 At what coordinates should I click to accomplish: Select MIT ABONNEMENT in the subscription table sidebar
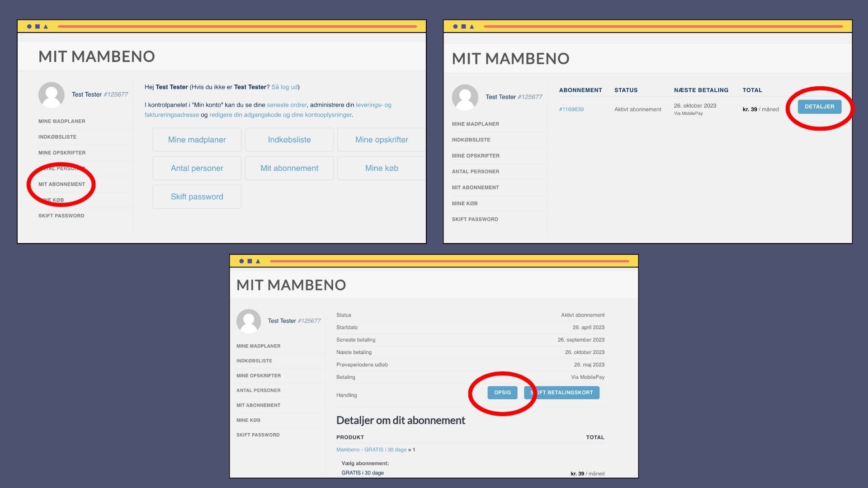pos(476,188)
